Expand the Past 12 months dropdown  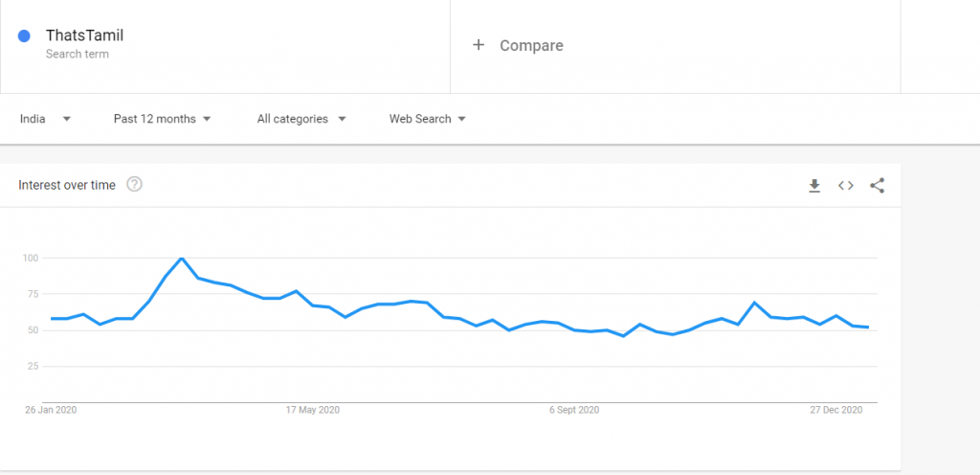[x=162, y=119]
